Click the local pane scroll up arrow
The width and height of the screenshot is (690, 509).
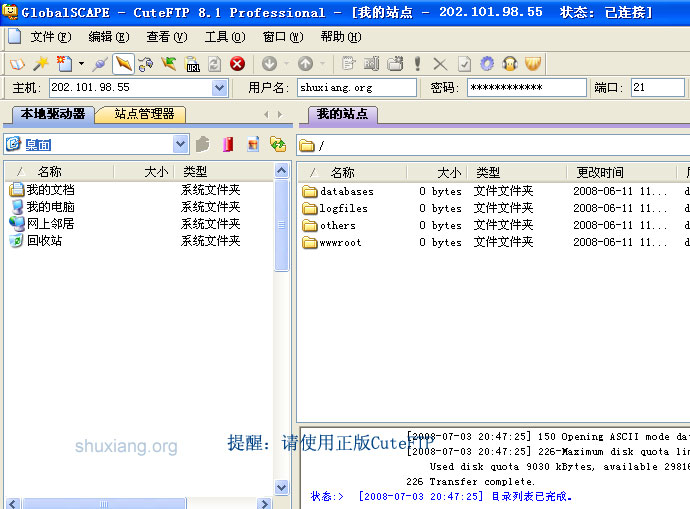[x=282, y=170]
